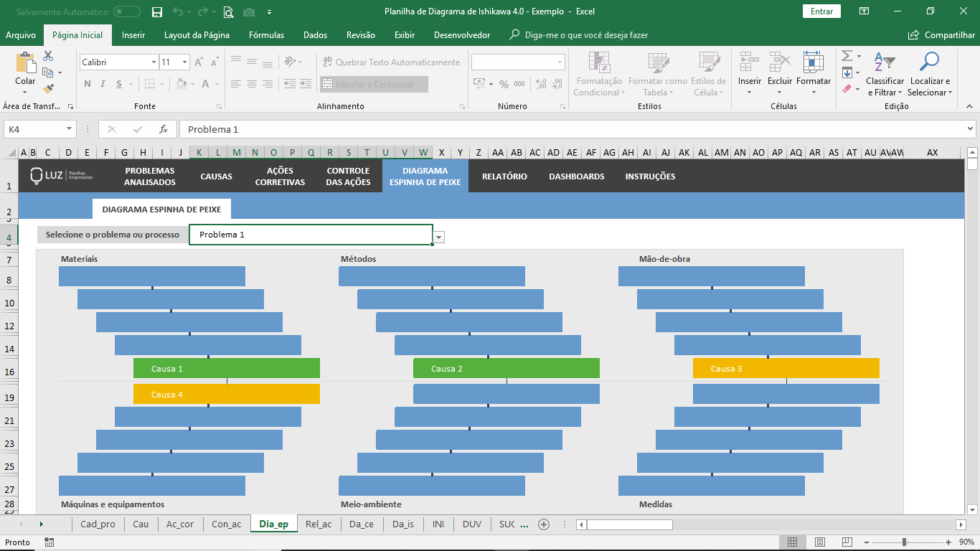Click the Entrar sign-in button
This screenshot has height=551, width=980.
pyautogui.click(x=821, y=11)
